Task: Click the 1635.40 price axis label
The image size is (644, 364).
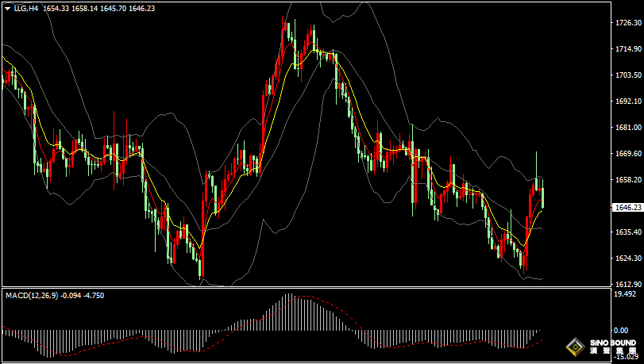Action: point(627,232)
